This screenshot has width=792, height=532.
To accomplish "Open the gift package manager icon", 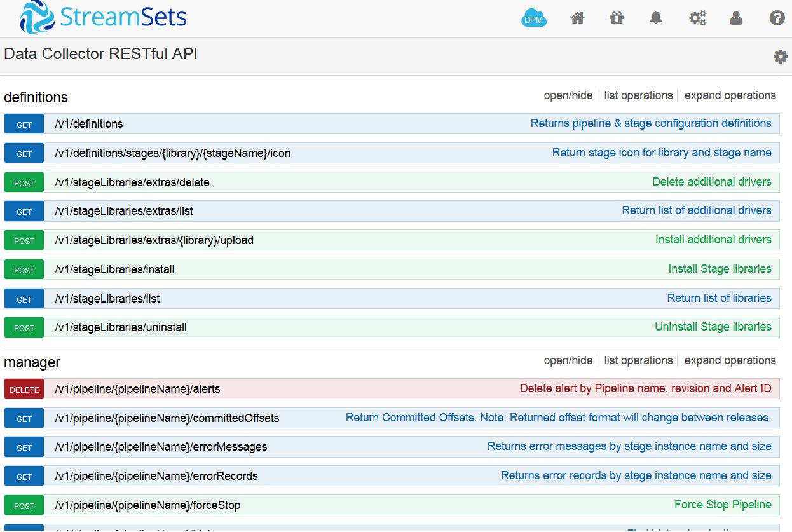I will 617,18.
